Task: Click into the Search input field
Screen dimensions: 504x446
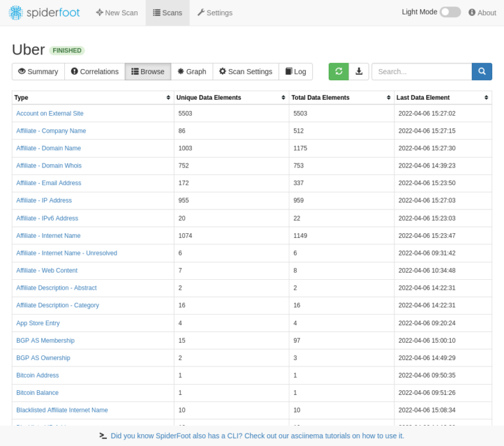Action: tap(422, 72)
